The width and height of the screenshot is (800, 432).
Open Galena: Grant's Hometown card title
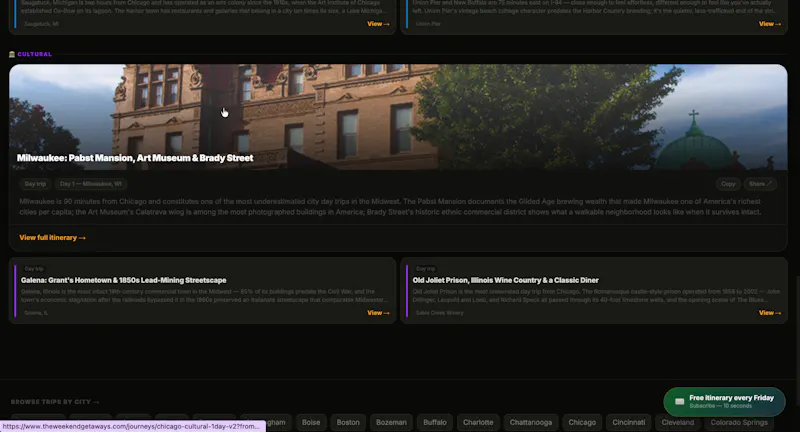pos(123,280)
